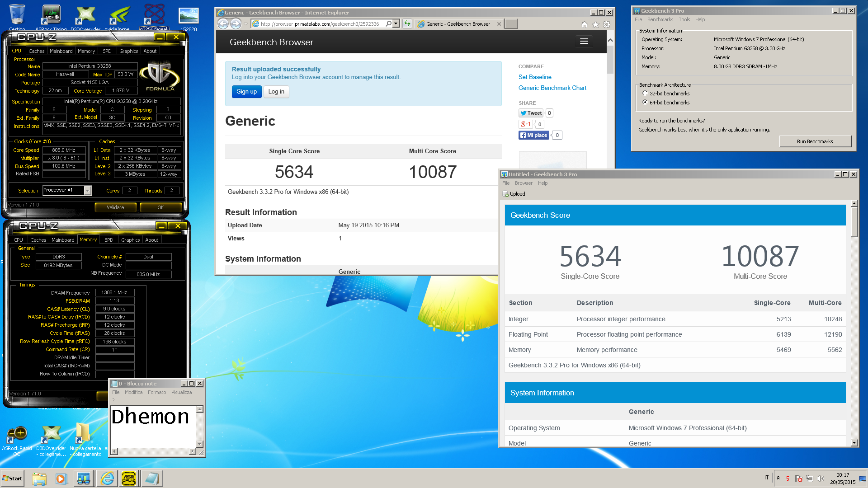868x488 pixels.
Task: Click into the Notepad text area with Dhemon
Action: tap(154, 426)
